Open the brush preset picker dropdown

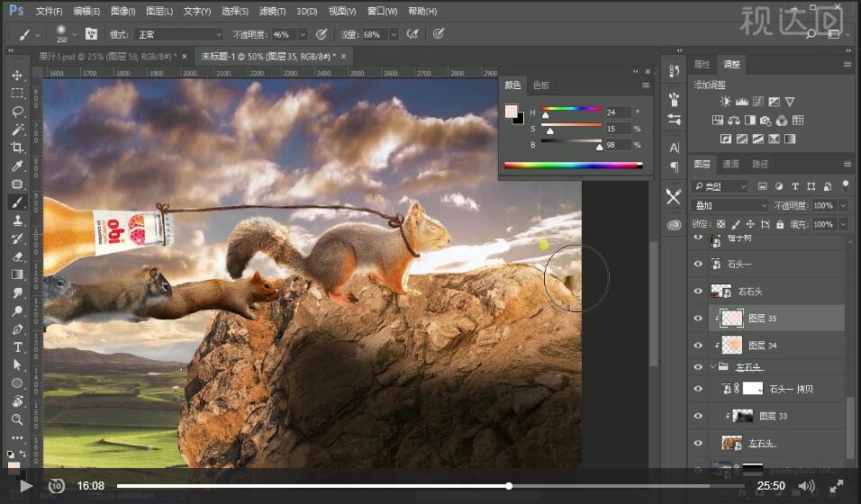coord(75,34)
